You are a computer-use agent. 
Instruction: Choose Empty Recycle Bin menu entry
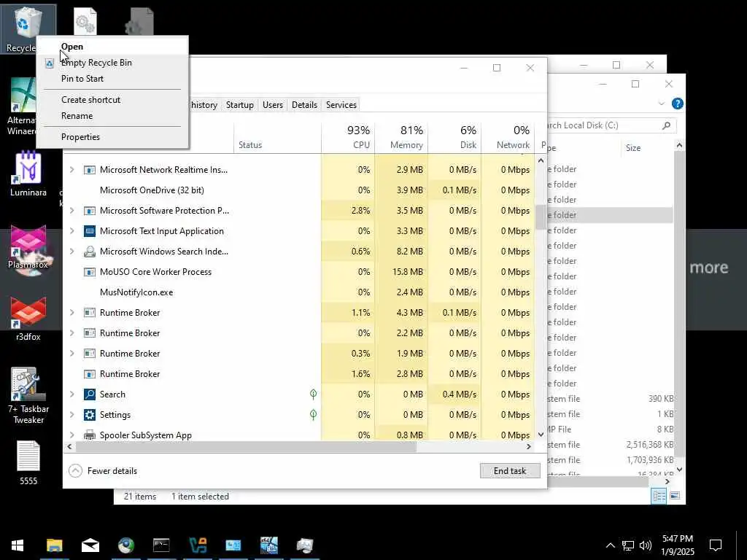tap(112, 63)
